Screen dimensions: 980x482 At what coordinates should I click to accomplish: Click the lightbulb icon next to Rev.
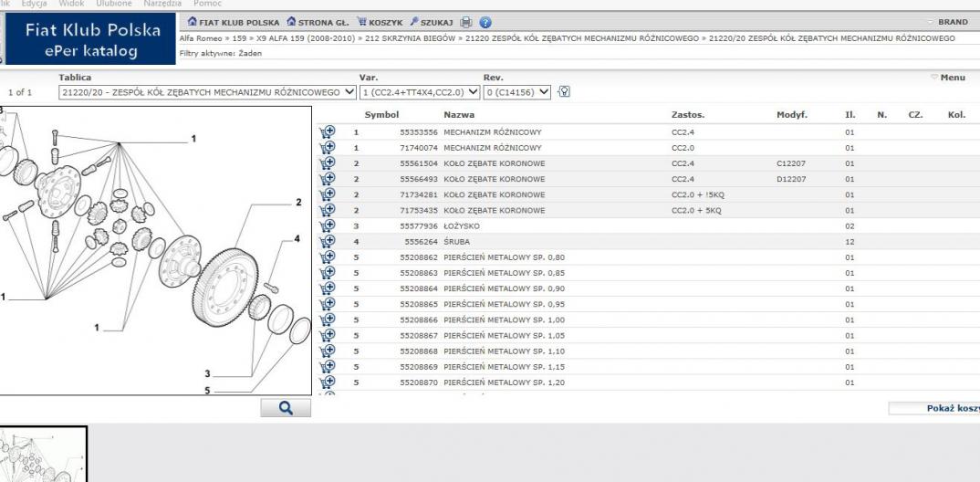click(564, 92)
